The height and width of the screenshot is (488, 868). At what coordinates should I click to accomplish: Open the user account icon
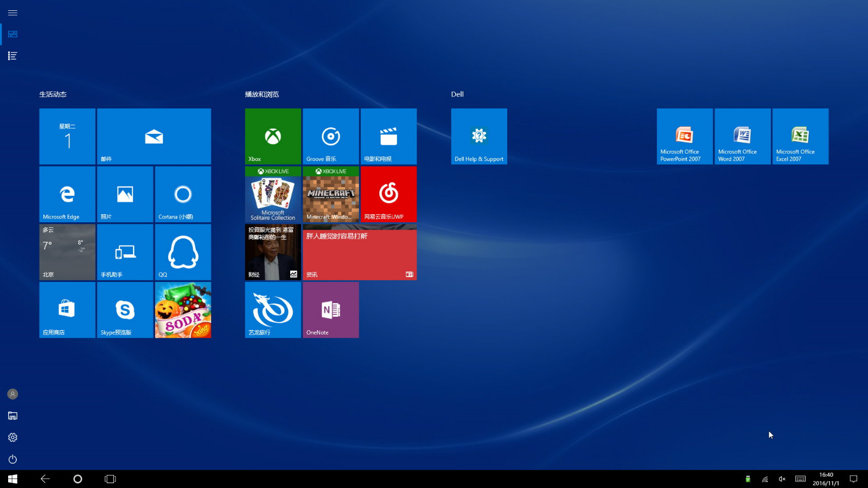point(12,394)
